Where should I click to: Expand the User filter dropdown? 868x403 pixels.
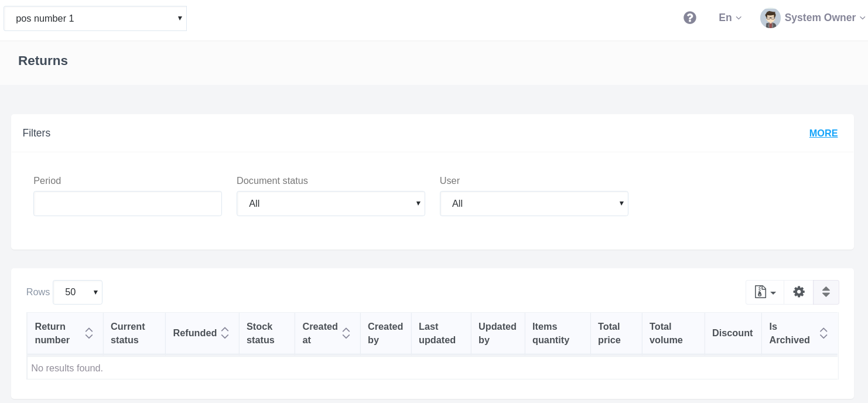[x=534, y=204]
